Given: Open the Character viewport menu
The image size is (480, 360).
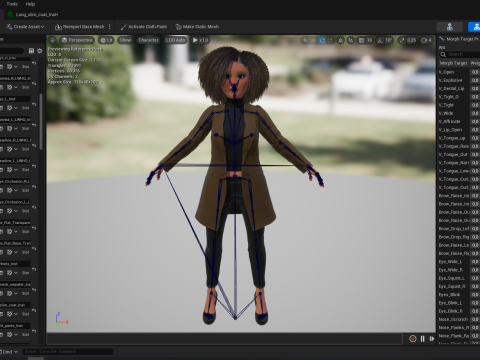Looking at the screenshot, I should point(148,40).
